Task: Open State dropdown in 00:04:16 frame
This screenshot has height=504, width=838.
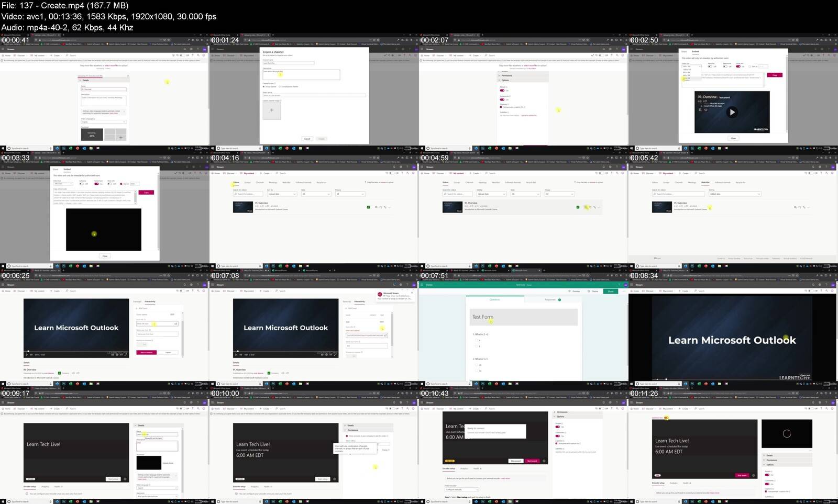Action: [316, 194]
